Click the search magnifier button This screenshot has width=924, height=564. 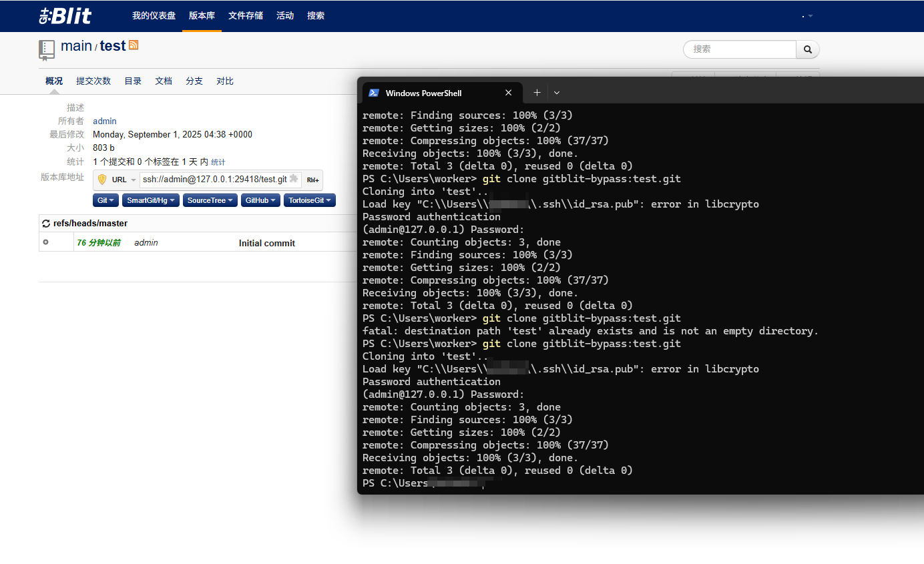[x=807, y=49]
